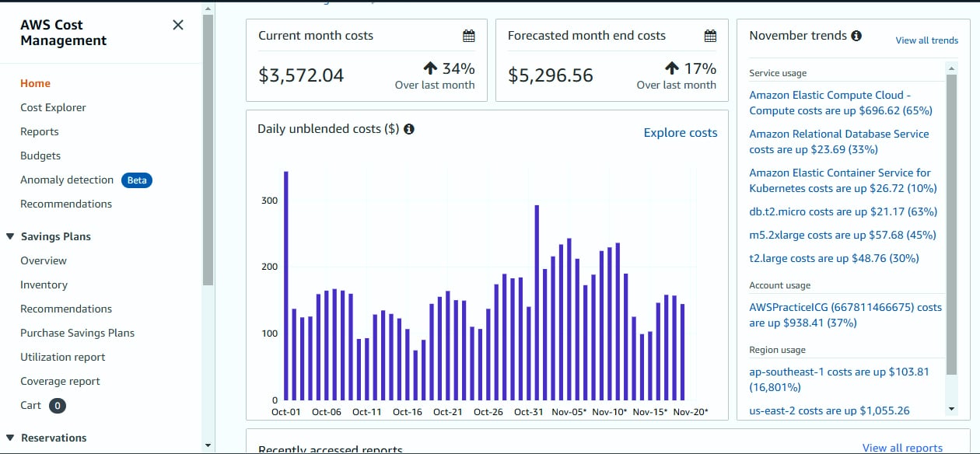Screen dimensions: 980x454
Task: Click info icon next to November trends
Action: pyautogui.click(x=856, y=36)
